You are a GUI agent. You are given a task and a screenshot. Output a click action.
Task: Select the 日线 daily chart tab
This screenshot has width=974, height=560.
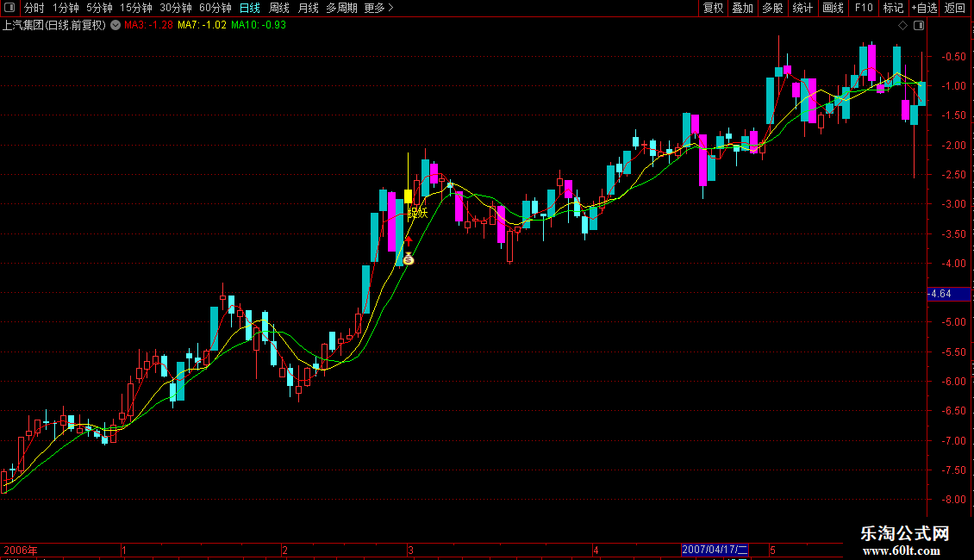pyautogui.click(x=250, y=8)
